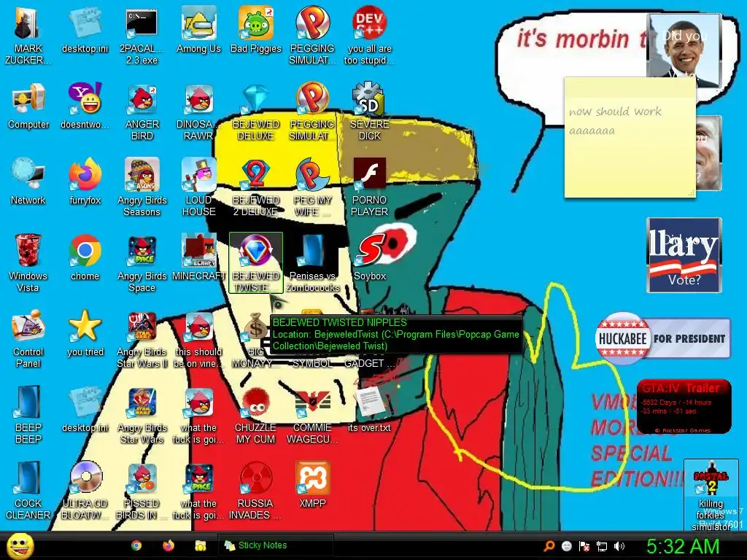This screenshot has width=747, height=560.
Task: Click the 5:32 AM clock
Action: 683,546
